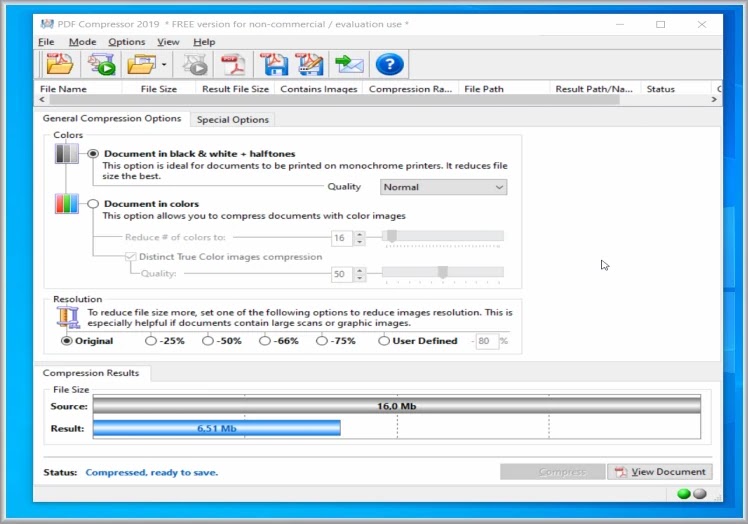Click the Save PDF floppy icon

tap(274, 64)
